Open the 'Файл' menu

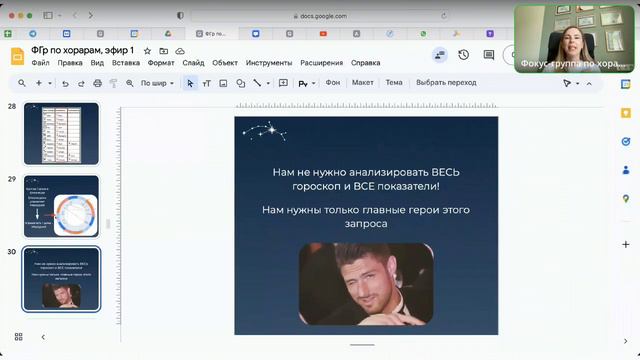[40, 63]
